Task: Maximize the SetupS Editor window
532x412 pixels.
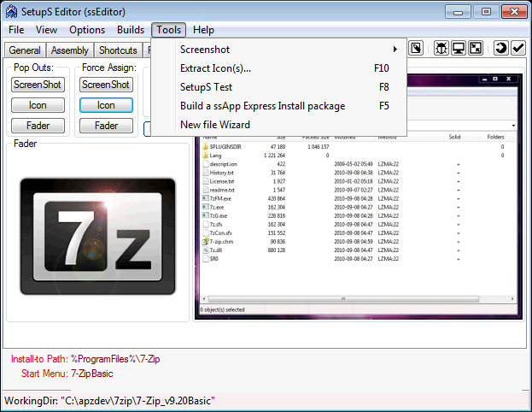Action: coord(486,12)
